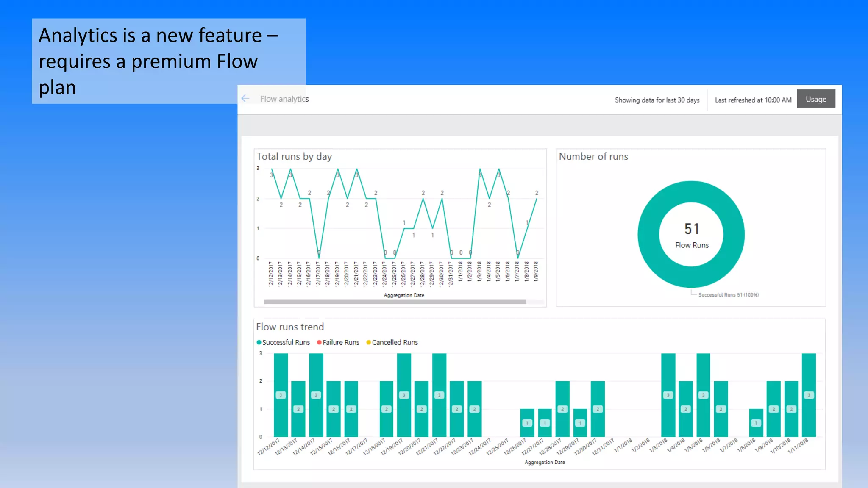Click the 12/21/2017 bar in Flow runs trend
The height and width of the screenshot is (488, 868).
[439, 395]
